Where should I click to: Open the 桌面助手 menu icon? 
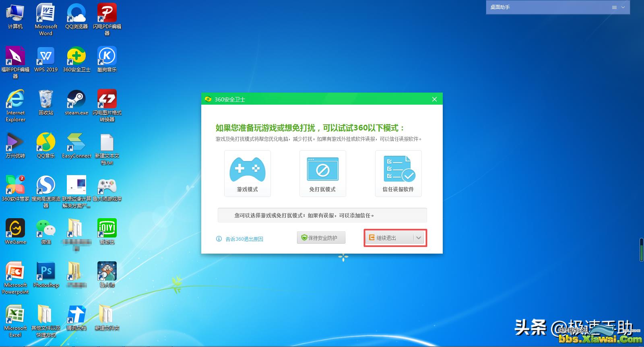(x=614, y=7)
